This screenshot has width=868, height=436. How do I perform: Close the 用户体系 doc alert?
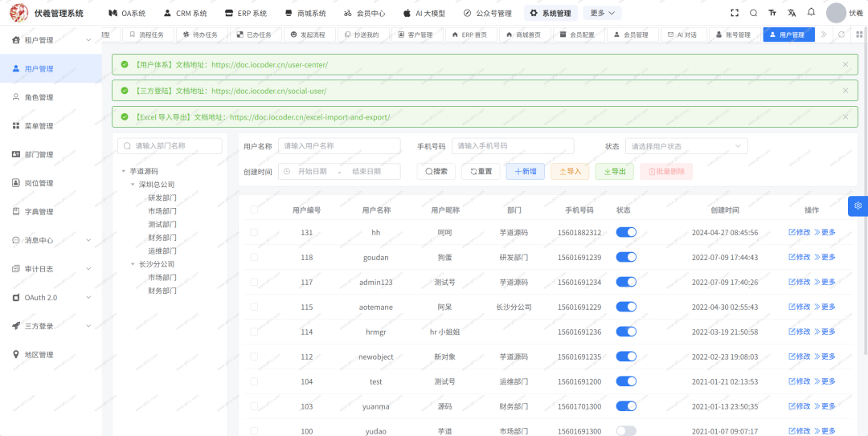845,64
